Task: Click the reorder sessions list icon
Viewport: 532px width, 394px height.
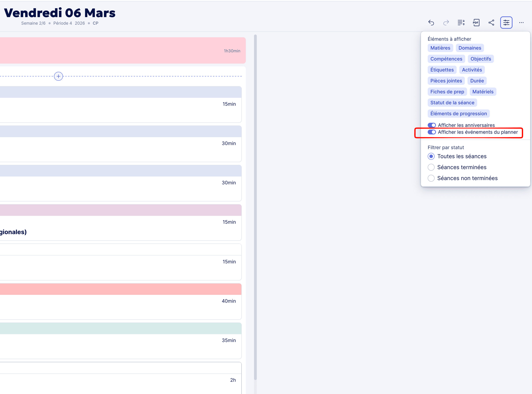Action: (461, 23)
